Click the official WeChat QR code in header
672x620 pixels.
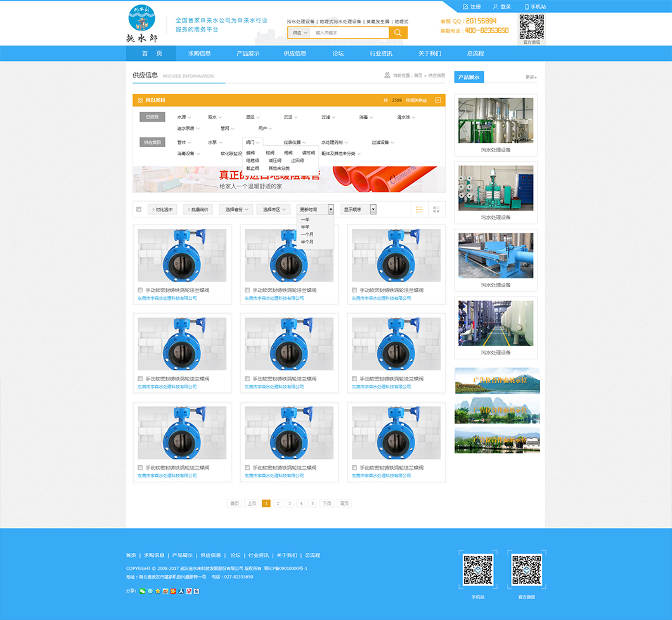(x=532, y=27)
